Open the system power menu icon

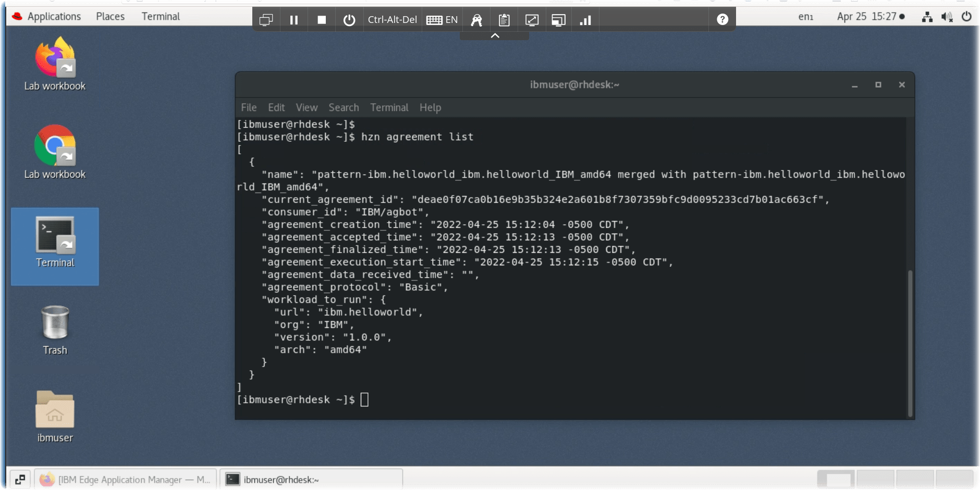click(966, 17)
